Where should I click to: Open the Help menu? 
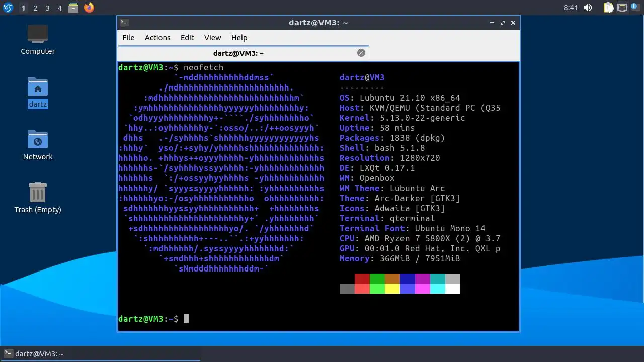click(x=239, y=38)
